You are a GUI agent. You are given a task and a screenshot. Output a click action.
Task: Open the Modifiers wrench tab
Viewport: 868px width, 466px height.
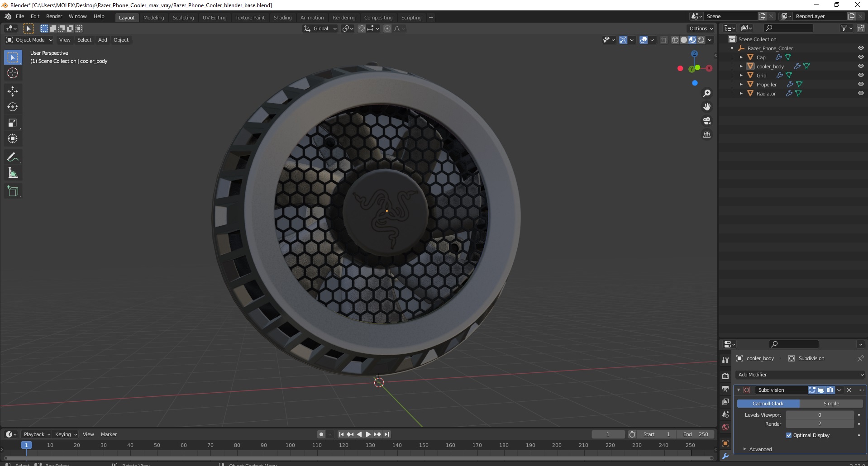(725, 456)
